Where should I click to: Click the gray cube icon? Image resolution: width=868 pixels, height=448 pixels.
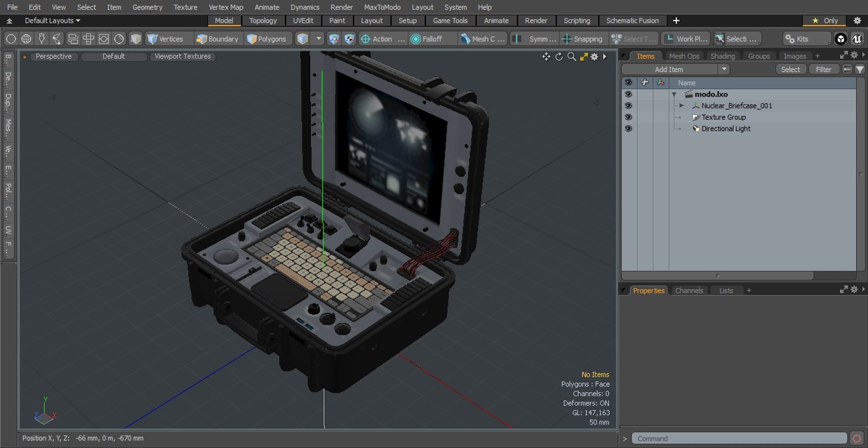pos(135,39)
